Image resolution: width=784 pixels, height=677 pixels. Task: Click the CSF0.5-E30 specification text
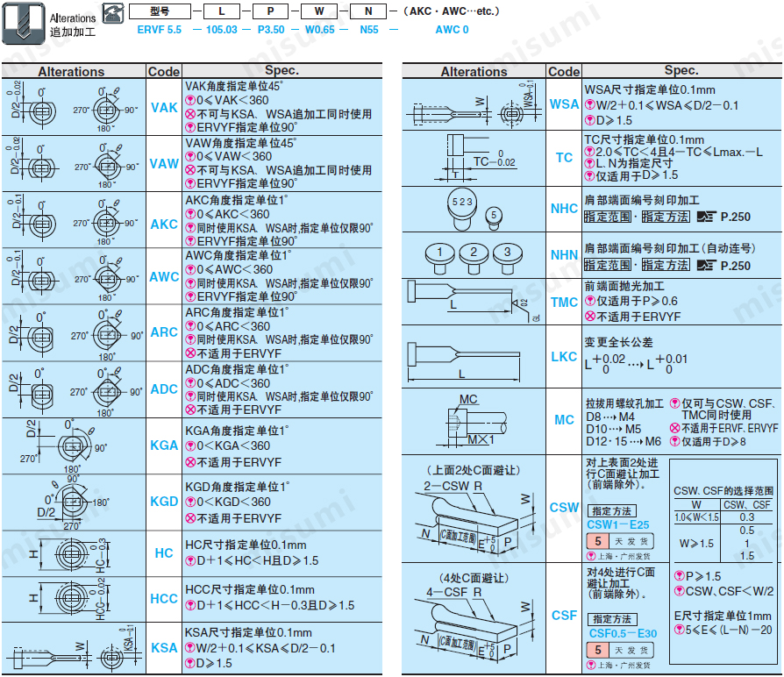623,633
